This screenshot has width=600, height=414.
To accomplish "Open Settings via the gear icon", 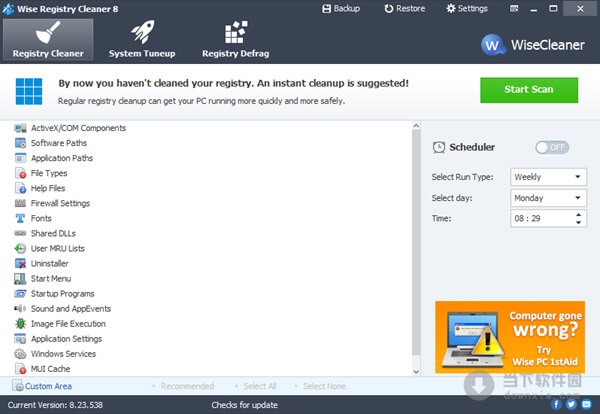I will point(451,8).
